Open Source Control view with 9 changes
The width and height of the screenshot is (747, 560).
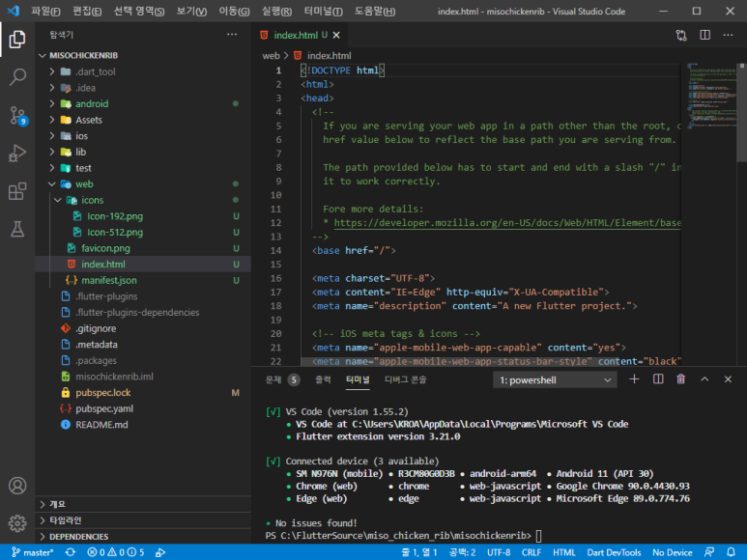tap(18, 115)
